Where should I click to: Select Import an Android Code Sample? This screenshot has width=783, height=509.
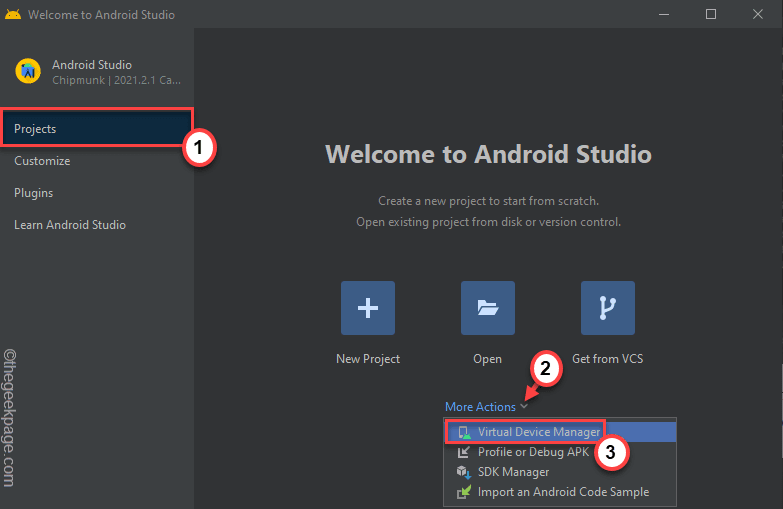pos(560,492)
